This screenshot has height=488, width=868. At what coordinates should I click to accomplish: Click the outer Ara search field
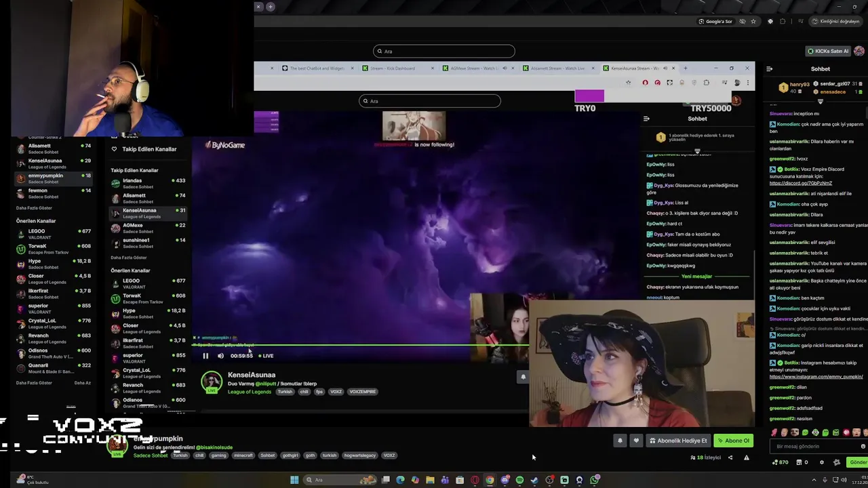coord(444,51)
